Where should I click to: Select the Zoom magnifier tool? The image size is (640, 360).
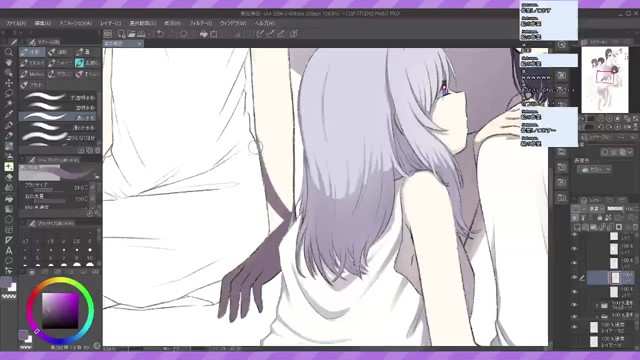(9, 52)
